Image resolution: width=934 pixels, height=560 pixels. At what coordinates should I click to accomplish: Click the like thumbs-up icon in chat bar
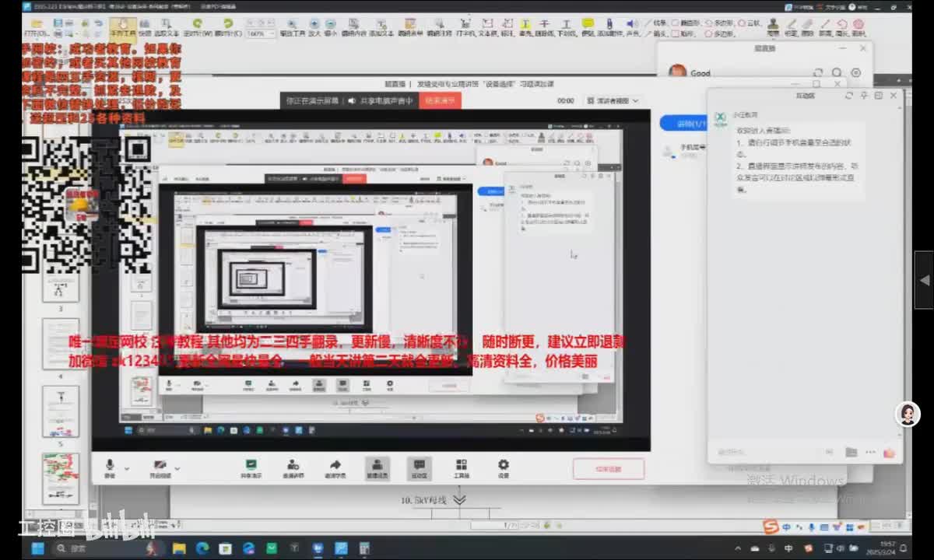point(890,452)
